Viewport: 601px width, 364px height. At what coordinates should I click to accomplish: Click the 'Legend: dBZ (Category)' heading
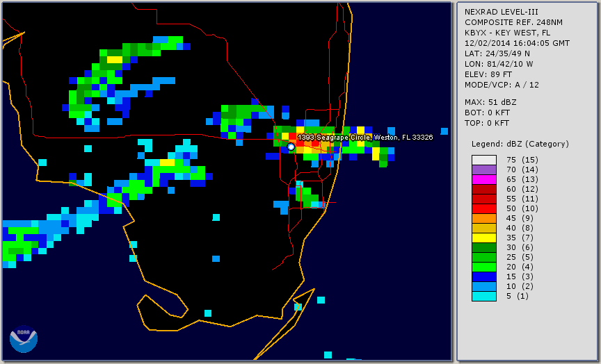click(x=520, y=144)
